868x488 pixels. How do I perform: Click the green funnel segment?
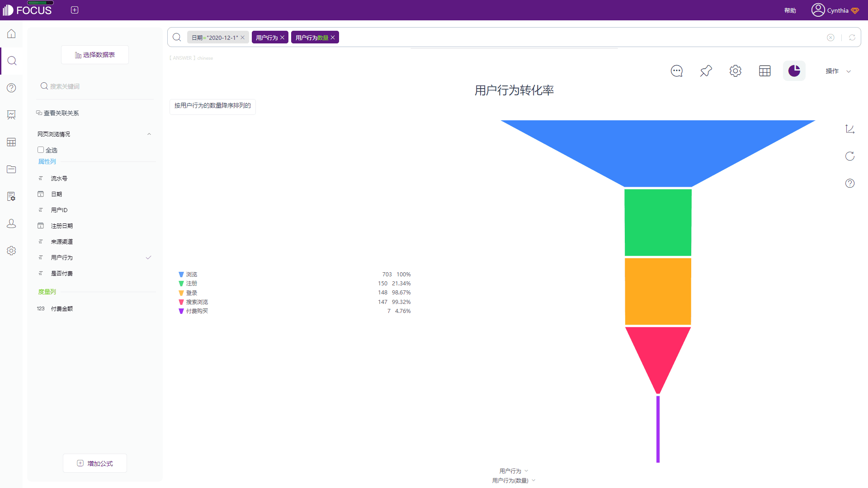[x=658, y=223]
